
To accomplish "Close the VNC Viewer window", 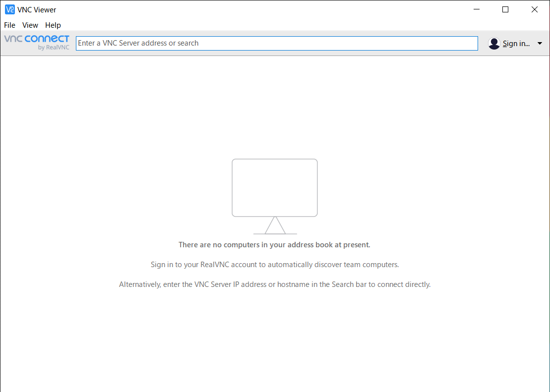I will point(535,9).
